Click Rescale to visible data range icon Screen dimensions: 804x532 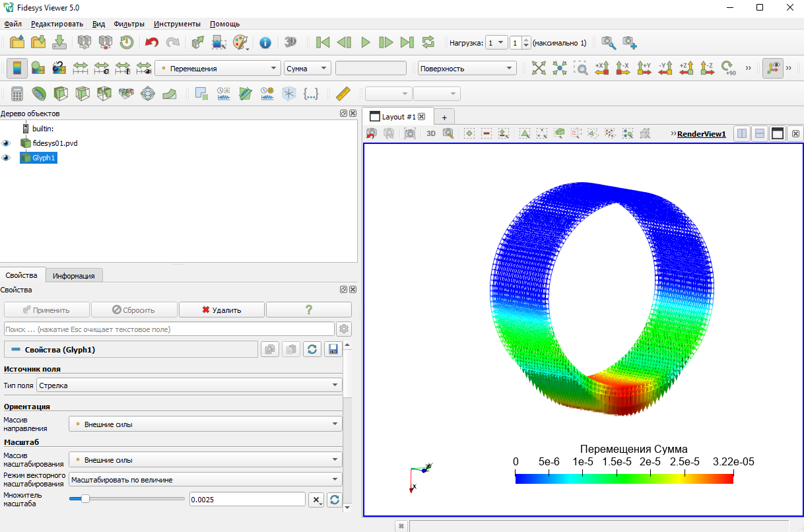point(144,68)
